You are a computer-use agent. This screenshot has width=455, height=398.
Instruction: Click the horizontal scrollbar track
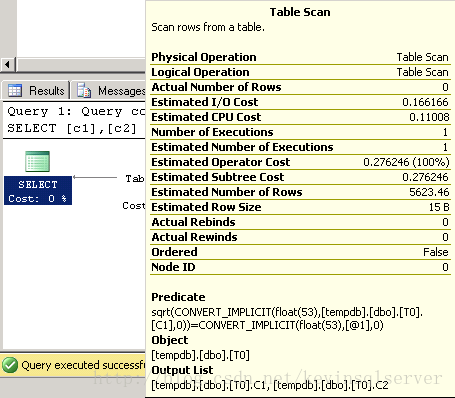pyautogui.click(x=81, y=64)
